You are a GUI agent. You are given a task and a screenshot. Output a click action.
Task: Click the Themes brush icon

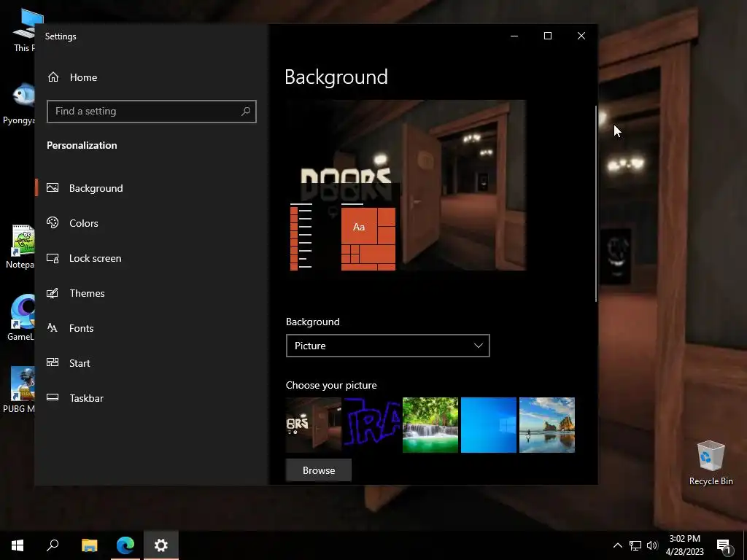click(53, 293)
